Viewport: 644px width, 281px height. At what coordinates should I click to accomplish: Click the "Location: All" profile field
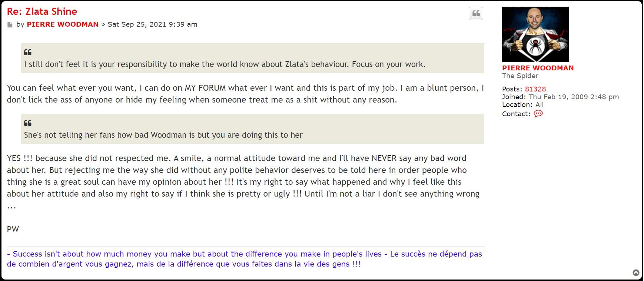[522, 105]
